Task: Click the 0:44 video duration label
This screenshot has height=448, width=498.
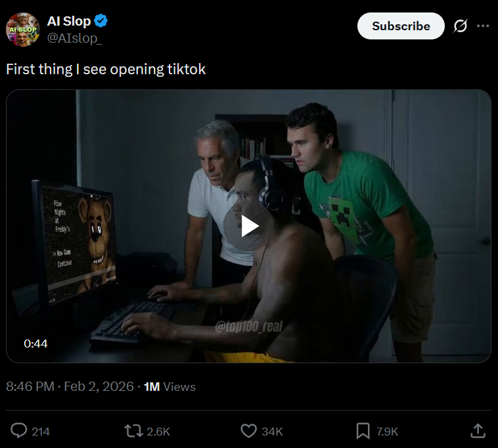Action: (35, 344)
